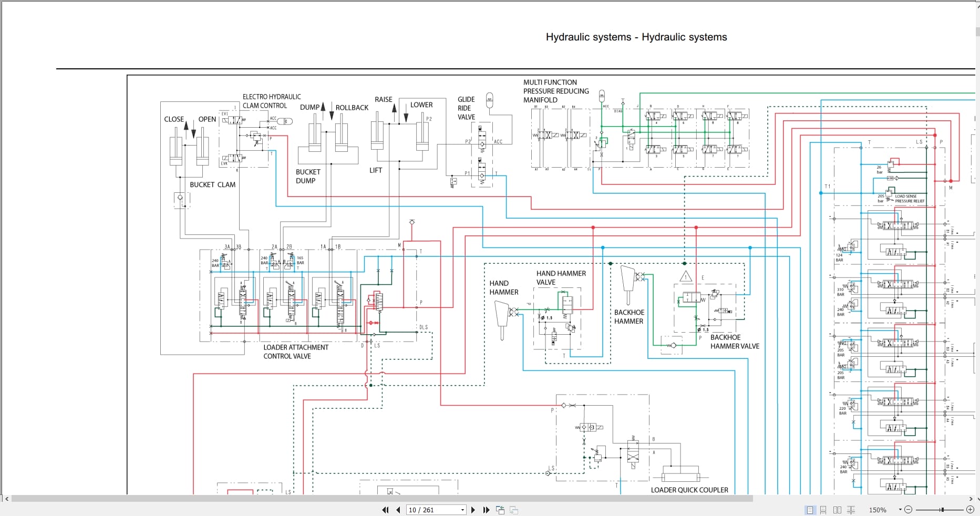The width and height of the screenshot is (980, 516).
Task: Switch to single page view
Action: [x=810, y=510]
